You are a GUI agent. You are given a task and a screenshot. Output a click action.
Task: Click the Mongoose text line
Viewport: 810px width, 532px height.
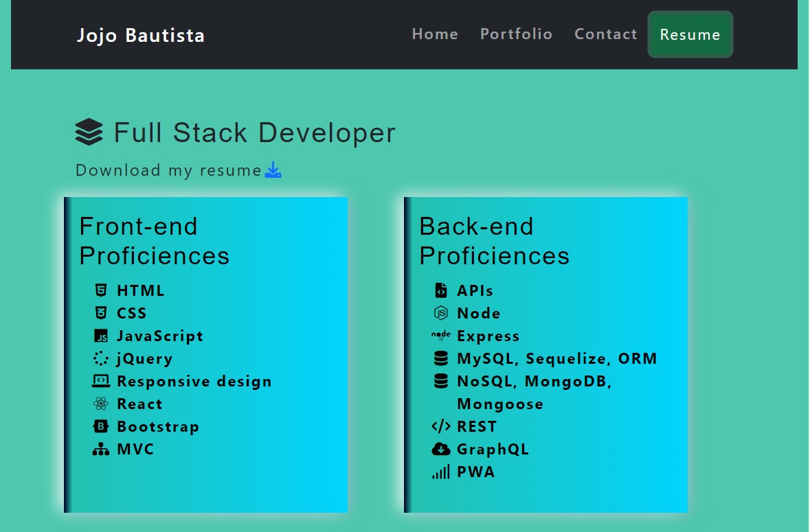pyautogui.click(x=500, y=404)
